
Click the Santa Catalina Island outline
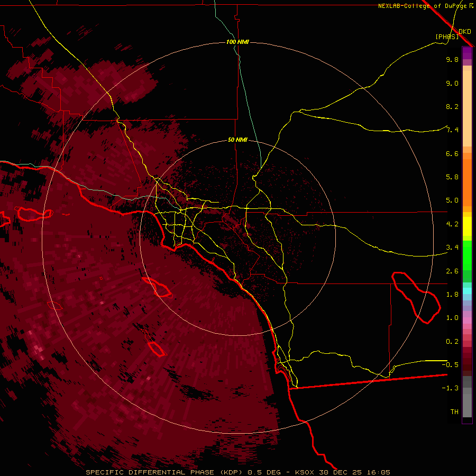(158, 287)
